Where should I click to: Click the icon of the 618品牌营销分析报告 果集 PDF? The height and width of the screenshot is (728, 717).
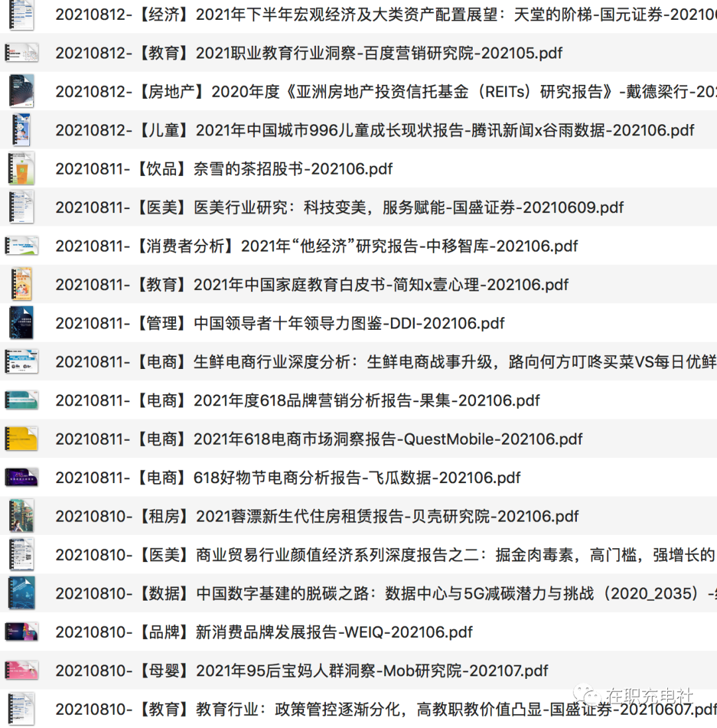click(x=21, y=400)
